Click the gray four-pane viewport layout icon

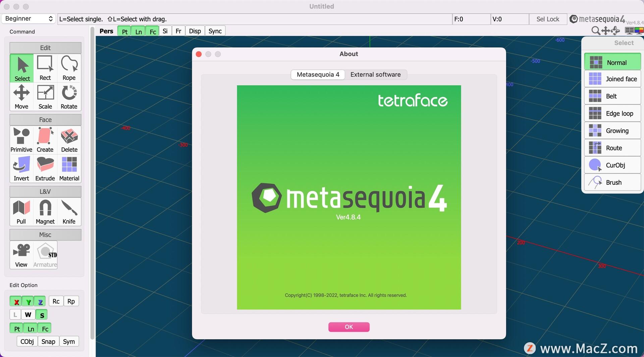(x=630, y=31)
